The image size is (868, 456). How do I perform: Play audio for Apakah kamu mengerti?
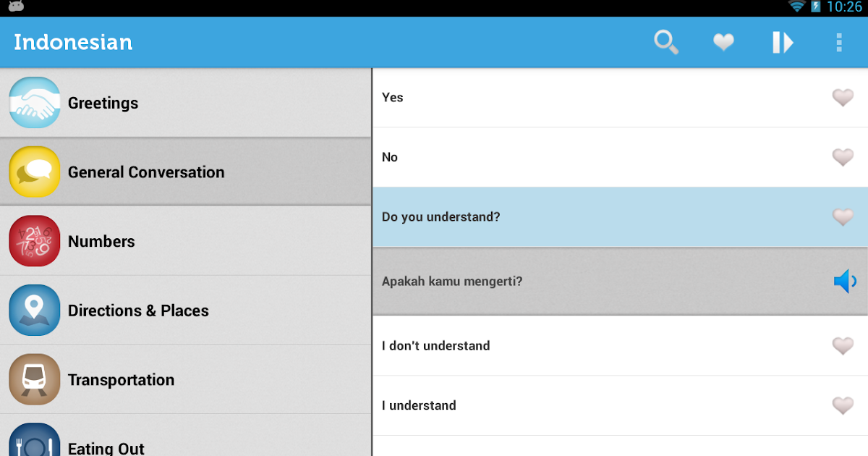pos(844,282)
